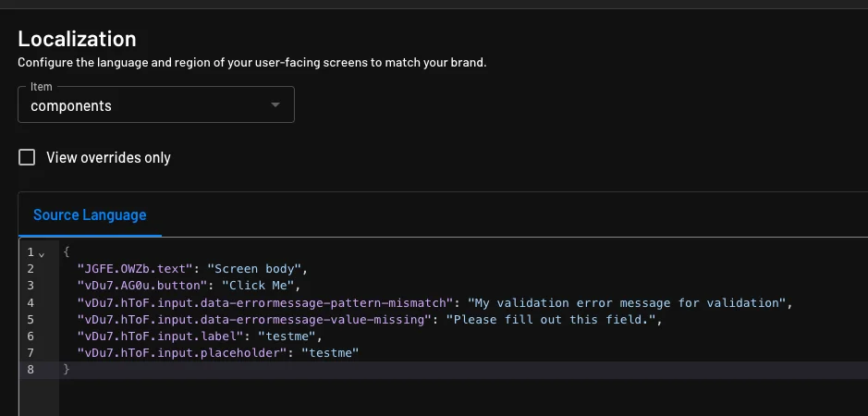Click "My validation error message" value text
This screenshot has height=416, width=868.
coord(629,302)
